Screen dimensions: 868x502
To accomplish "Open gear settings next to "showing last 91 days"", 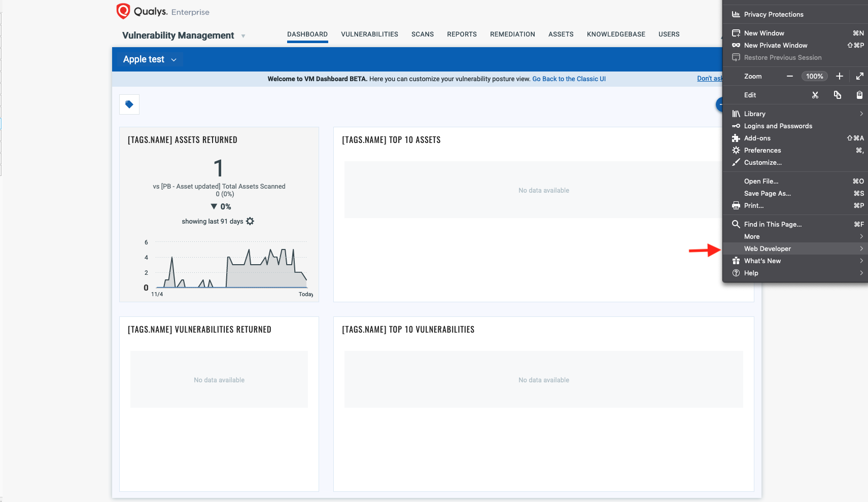I will point(250,221).
